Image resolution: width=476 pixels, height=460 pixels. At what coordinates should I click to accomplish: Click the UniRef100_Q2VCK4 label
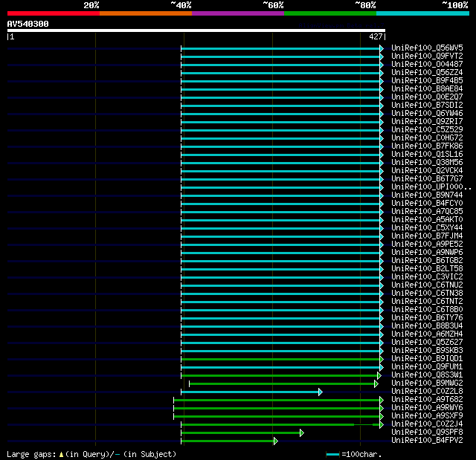coord(427,171)
